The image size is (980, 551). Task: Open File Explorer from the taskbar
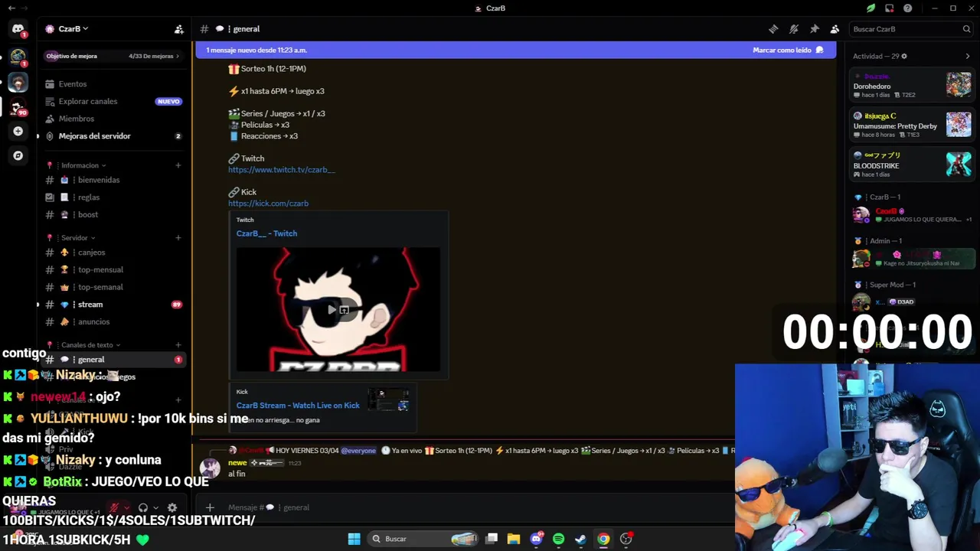514,539
